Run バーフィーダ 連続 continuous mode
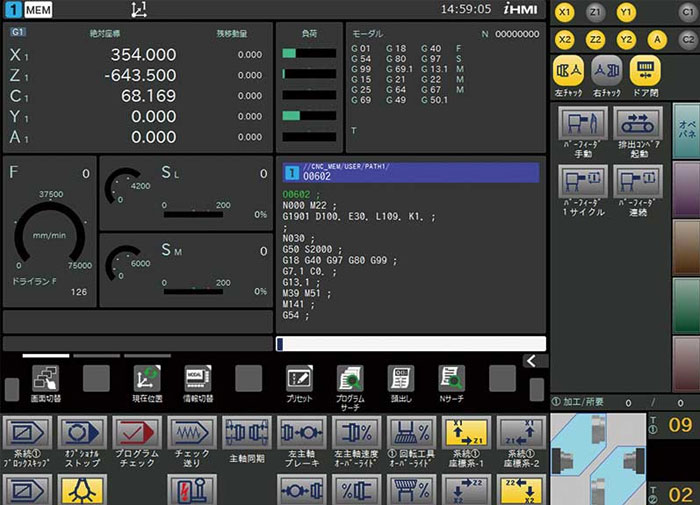Viewport: 700px width, 505px height. (x=638, y=181)
